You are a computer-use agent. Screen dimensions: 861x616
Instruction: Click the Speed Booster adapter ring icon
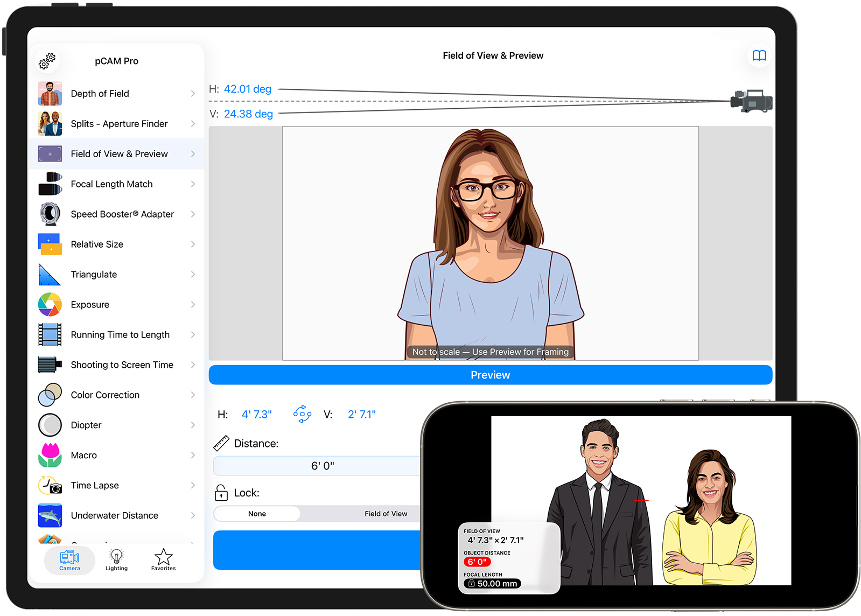click(x=50, y=214)
